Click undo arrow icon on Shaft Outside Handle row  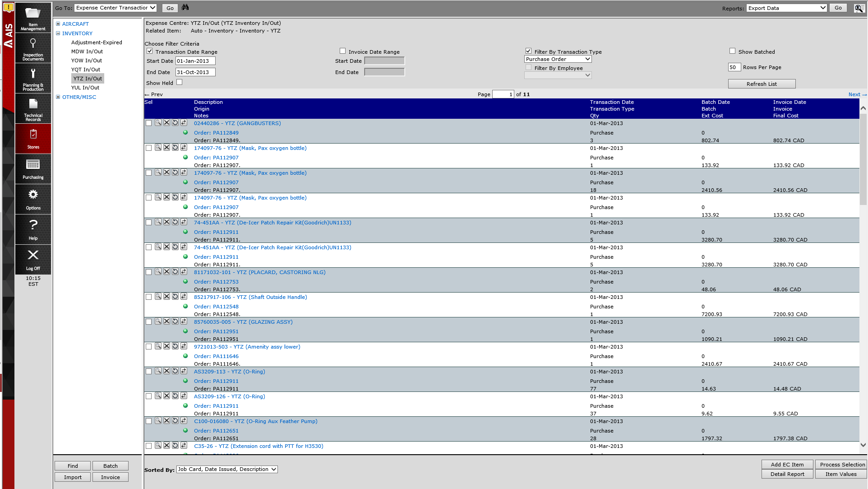175,297
